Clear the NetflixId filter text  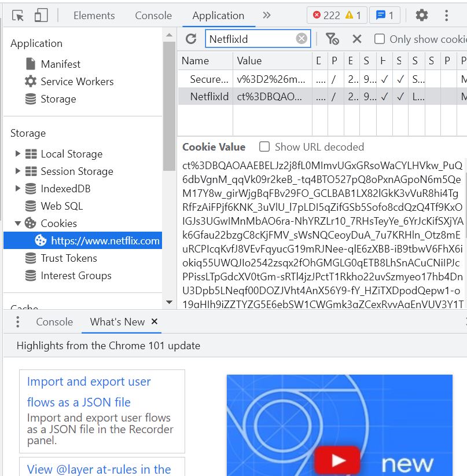coord(301,39)
